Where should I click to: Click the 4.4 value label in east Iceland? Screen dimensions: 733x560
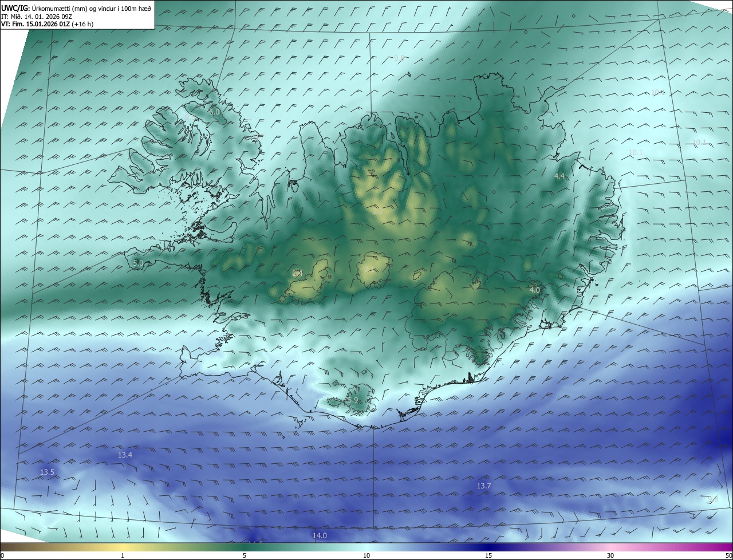[559, 176]
